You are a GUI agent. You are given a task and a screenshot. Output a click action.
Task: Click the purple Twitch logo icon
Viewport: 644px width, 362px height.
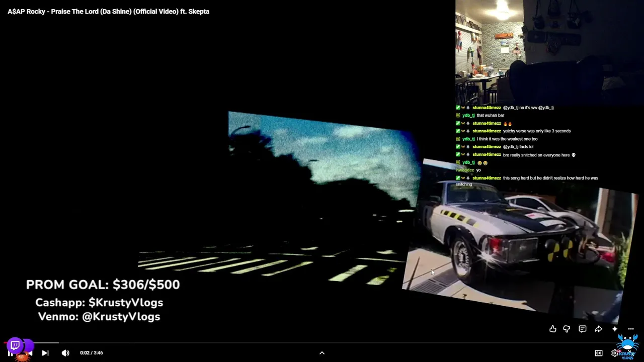pyautogui.click(x=15, y=345)
